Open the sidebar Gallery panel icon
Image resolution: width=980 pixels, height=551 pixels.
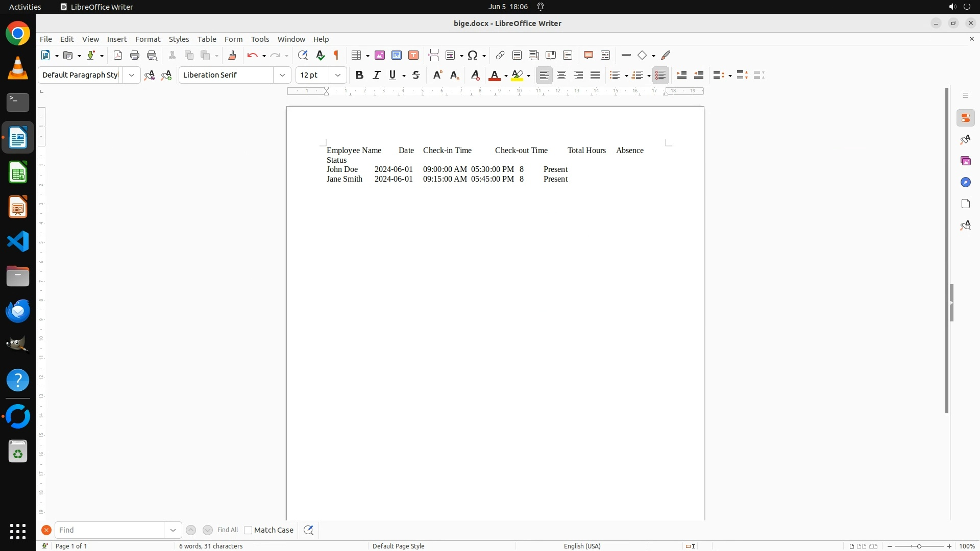965,161
